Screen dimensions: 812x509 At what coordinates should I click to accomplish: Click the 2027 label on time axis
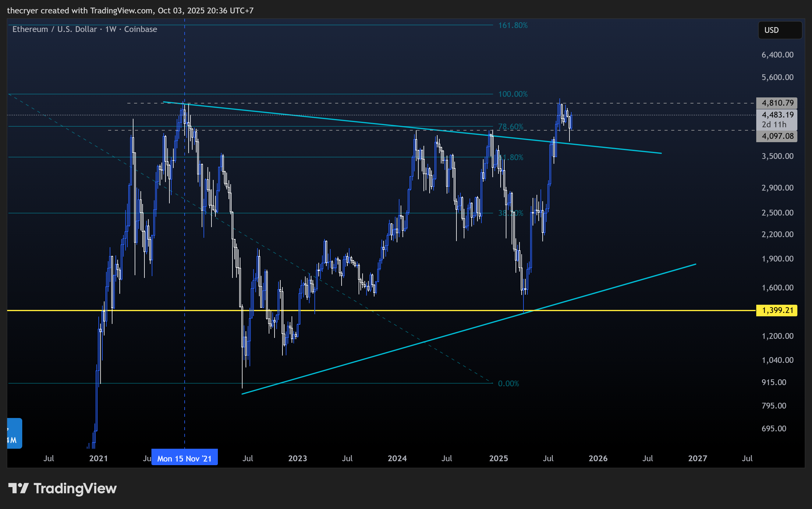tap(697, 458)
